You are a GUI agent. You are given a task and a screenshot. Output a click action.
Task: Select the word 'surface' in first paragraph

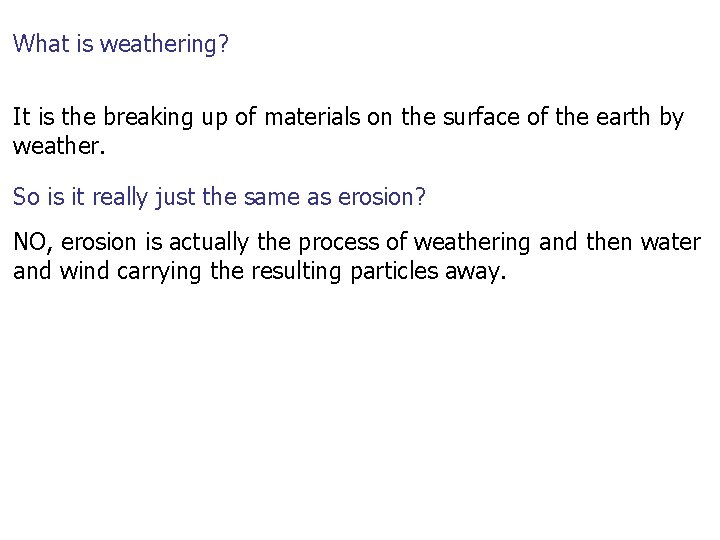[x=481, y=117]
